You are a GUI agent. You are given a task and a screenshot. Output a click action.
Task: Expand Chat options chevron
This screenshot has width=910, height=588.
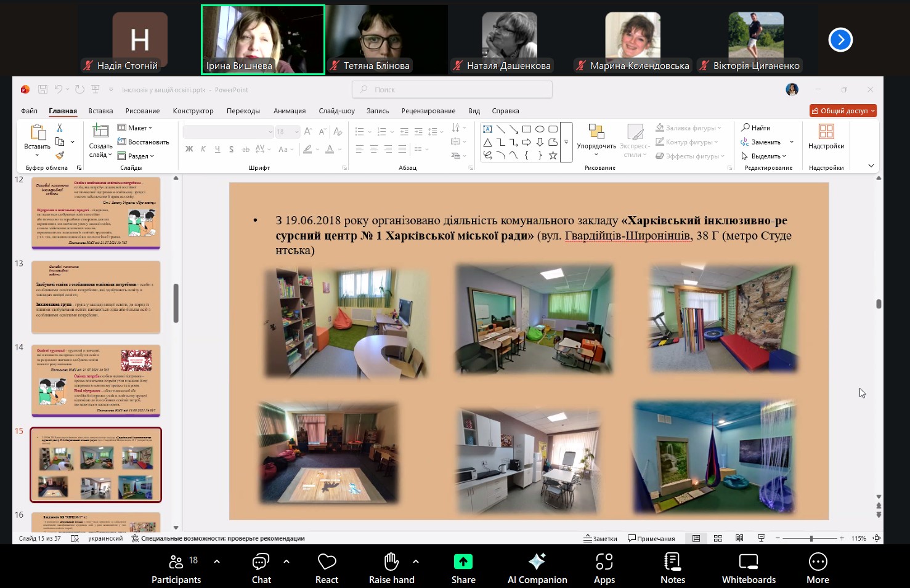[286, 561]
